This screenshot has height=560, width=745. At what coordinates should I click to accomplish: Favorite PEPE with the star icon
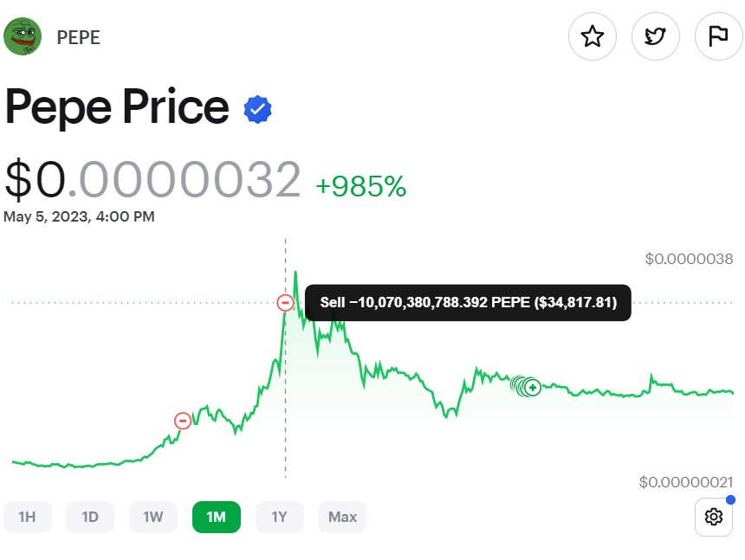593,36
